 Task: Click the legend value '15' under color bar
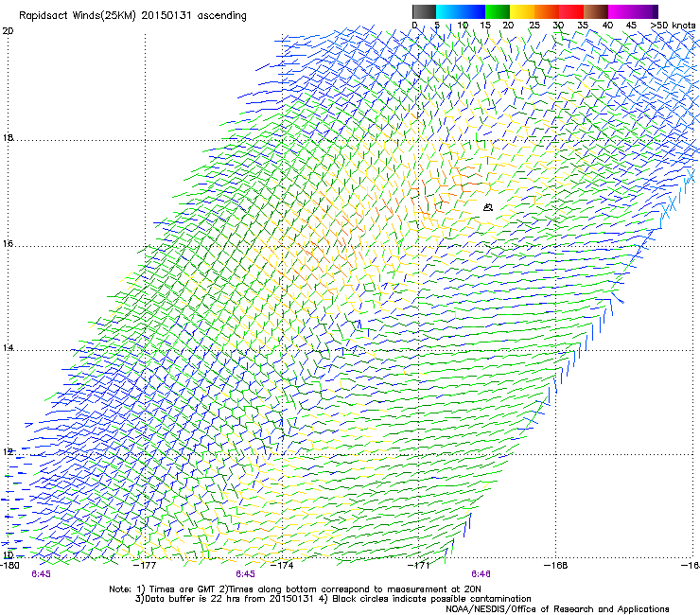tap(485, 26)
